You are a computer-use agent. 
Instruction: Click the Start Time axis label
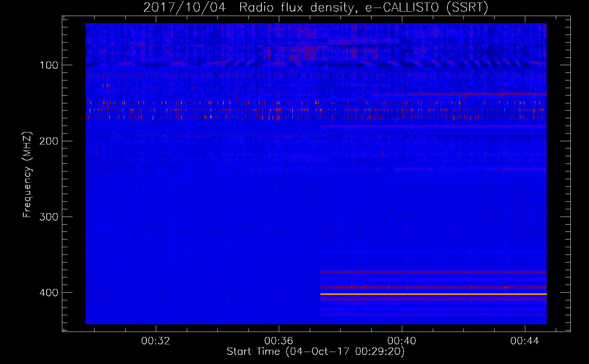(316, 352)
